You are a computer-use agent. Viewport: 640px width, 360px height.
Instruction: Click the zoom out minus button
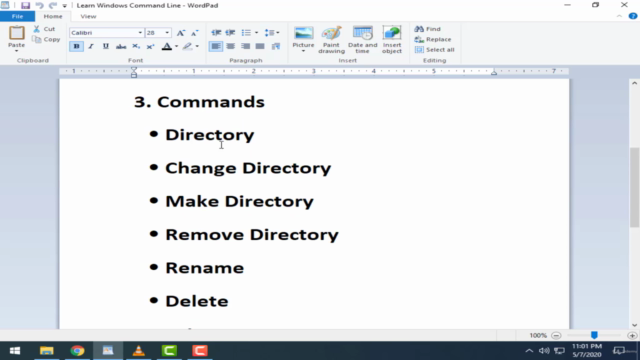556,336
